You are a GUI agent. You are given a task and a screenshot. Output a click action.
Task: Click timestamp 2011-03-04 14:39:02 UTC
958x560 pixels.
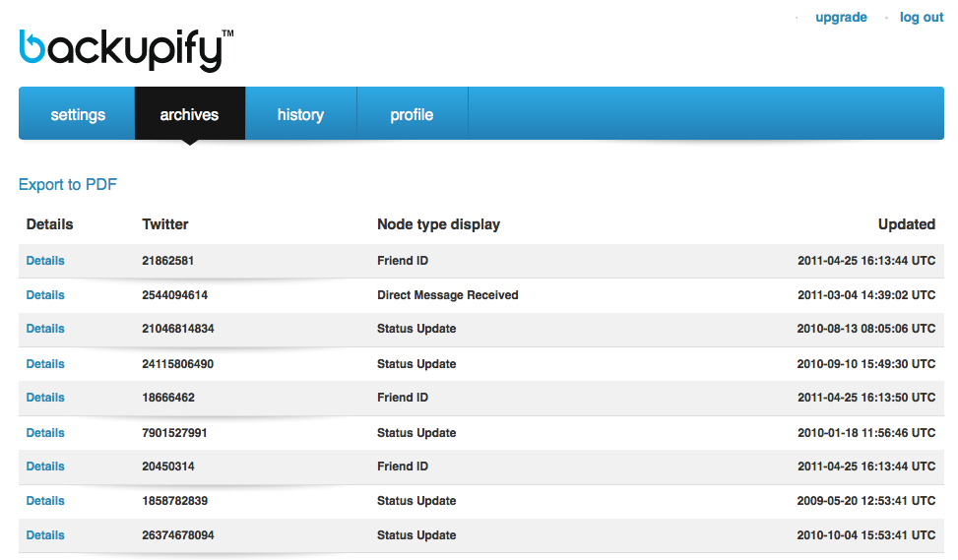[866, 295]
